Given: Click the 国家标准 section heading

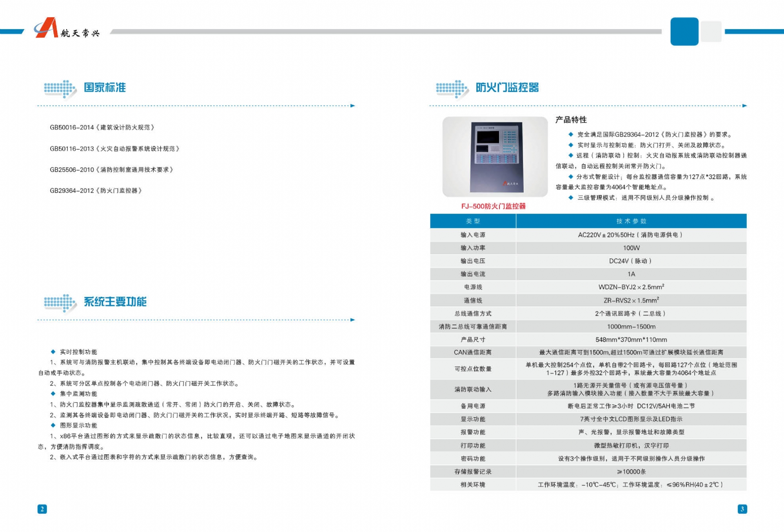Looking at the screenshot, I should (x=105, y=87).
